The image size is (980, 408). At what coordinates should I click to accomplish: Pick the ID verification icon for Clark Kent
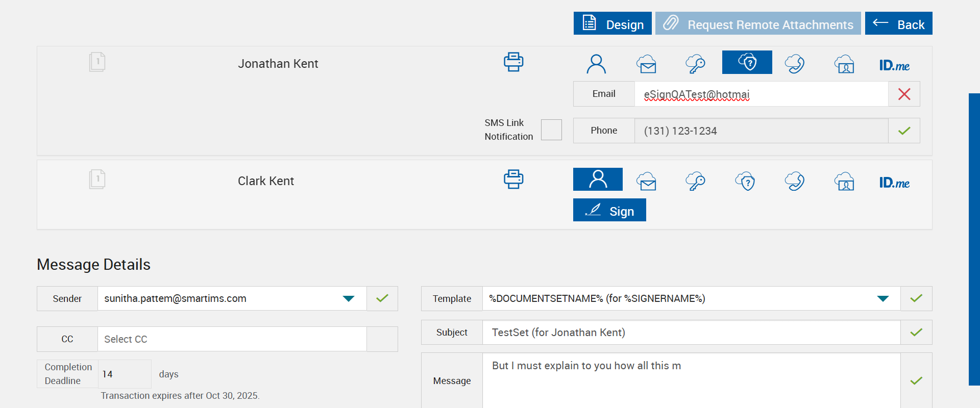pyautogui.click(x=844, y=181)
